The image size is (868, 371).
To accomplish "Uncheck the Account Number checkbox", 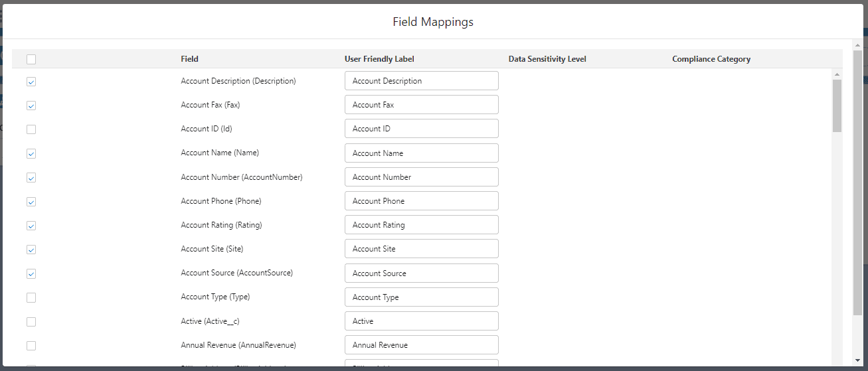I will click(x=31, y=178).
